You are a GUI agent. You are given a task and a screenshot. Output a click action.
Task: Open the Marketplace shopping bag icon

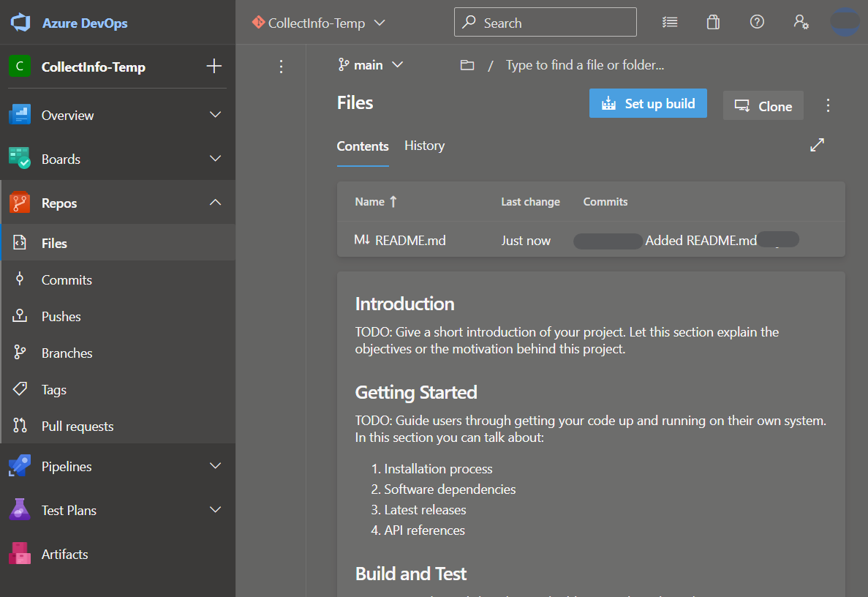click(x=713, y=22)
